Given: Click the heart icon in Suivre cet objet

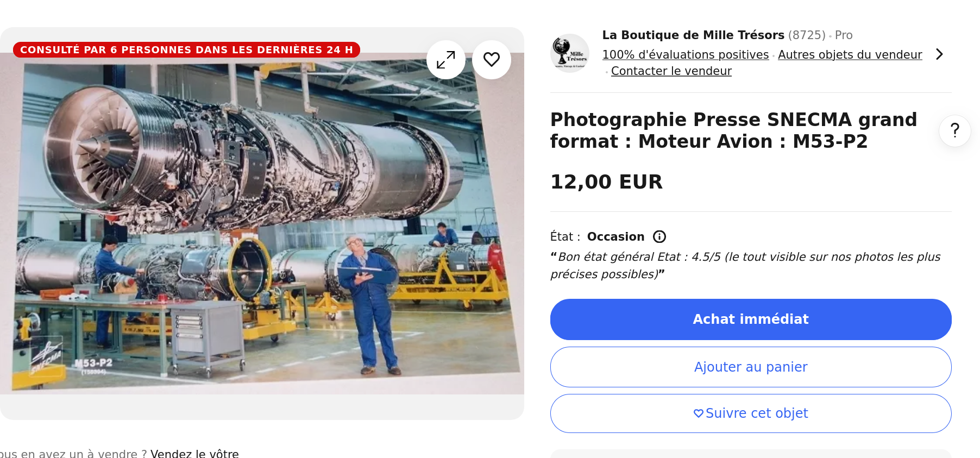Looking at the screenshot, I should click(x=699, y=413).
